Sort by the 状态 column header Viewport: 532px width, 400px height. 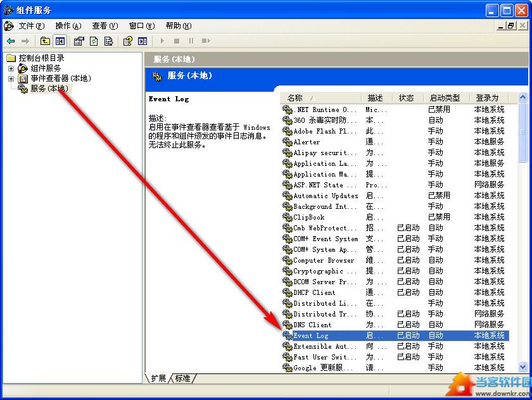[x=408, y=98]
